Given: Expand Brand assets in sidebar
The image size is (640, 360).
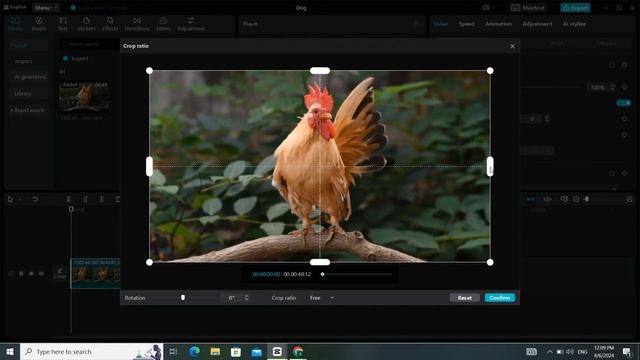Looking at the screenshot, I should (x=28, y=110).
